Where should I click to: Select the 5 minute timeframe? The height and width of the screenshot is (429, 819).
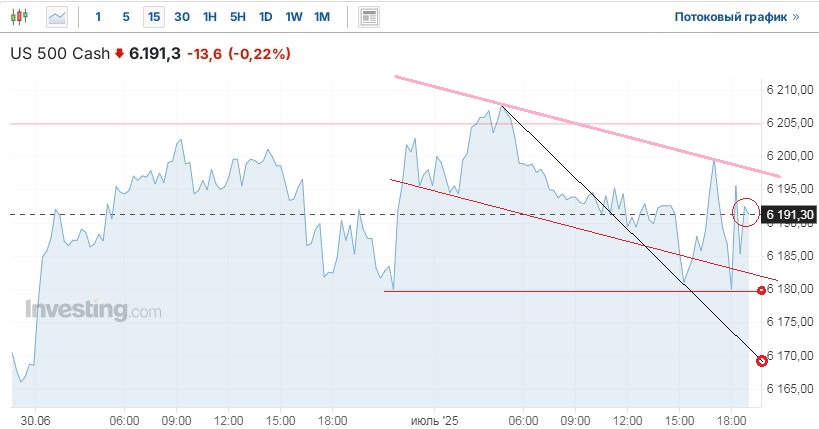(125, 17)
